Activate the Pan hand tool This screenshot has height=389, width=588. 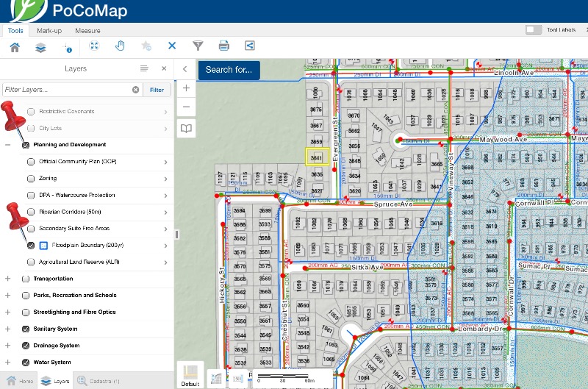pyautogui.click(x=120, y=46)
